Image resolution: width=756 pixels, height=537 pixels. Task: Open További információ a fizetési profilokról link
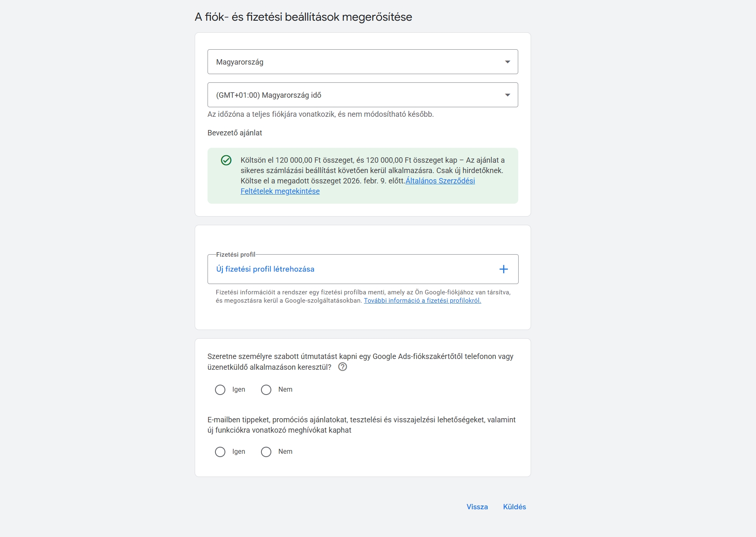point(422,301)
